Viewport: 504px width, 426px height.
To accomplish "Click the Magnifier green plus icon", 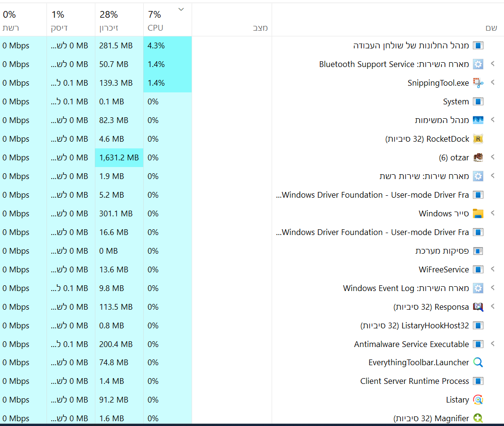I will point(478,418).
